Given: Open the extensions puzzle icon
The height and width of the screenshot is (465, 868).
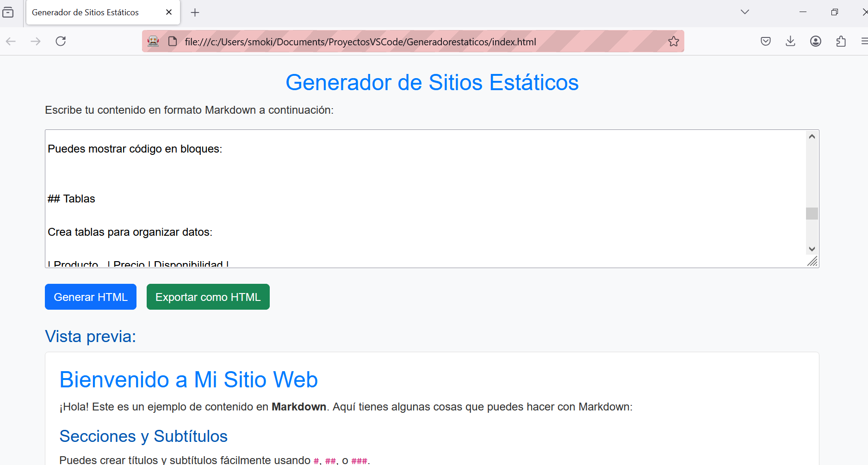Looking at the screenshot, I should 841,41.
